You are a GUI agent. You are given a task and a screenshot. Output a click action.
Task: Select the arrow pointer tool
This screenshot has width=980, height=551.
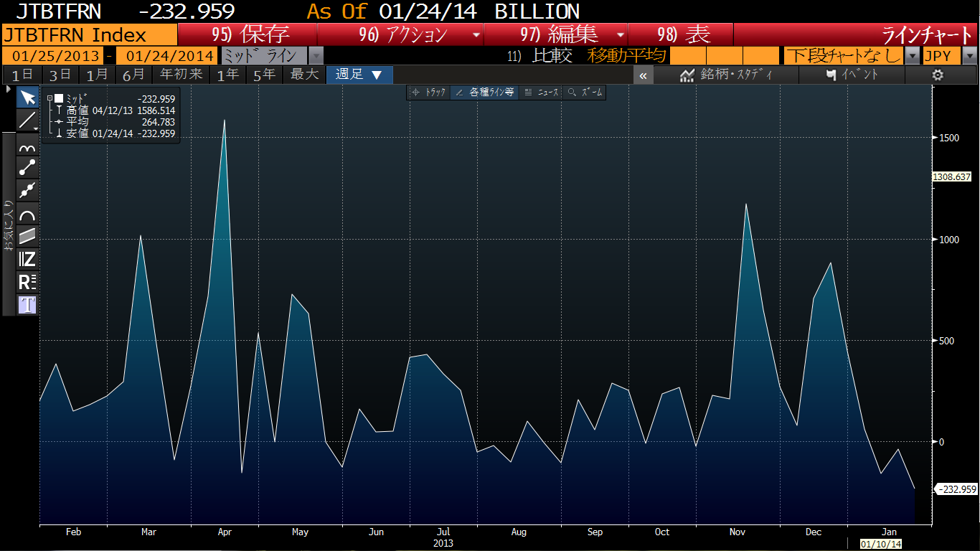tap(27, 98)
